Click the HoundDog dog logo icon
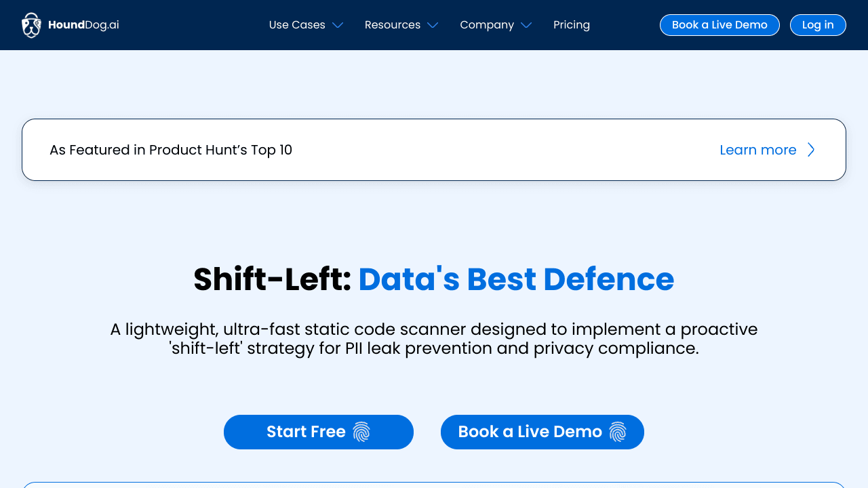The width and height of the screenshot is (868, 488). [x=31, y=25]
